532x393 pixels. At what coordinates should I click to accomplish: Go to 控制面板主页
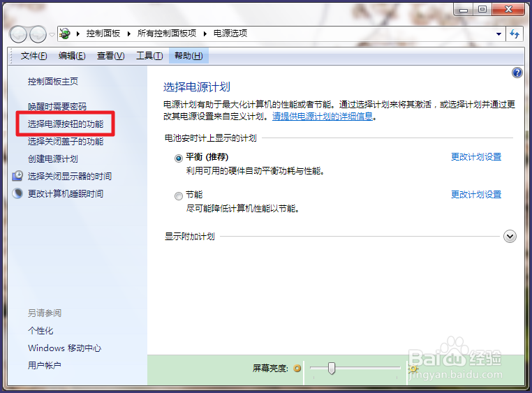click(53, 82)
